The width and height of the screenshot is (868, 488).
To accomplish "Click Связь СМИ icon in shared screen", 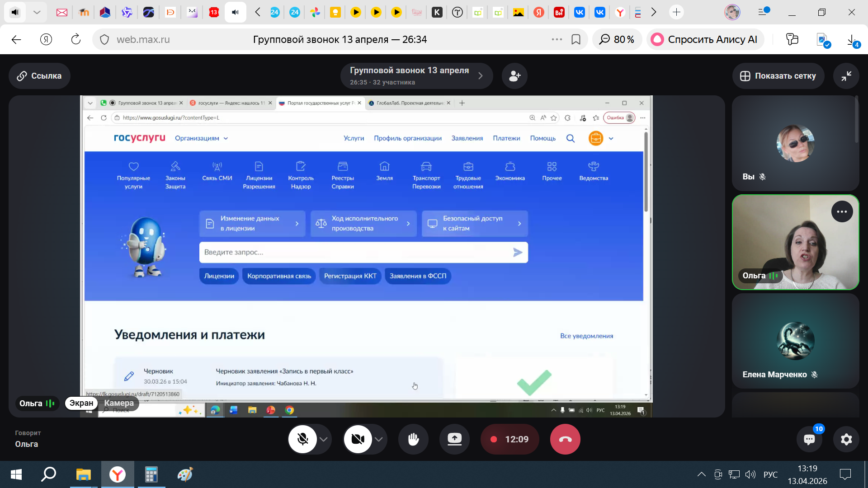I will click(217, 166).
